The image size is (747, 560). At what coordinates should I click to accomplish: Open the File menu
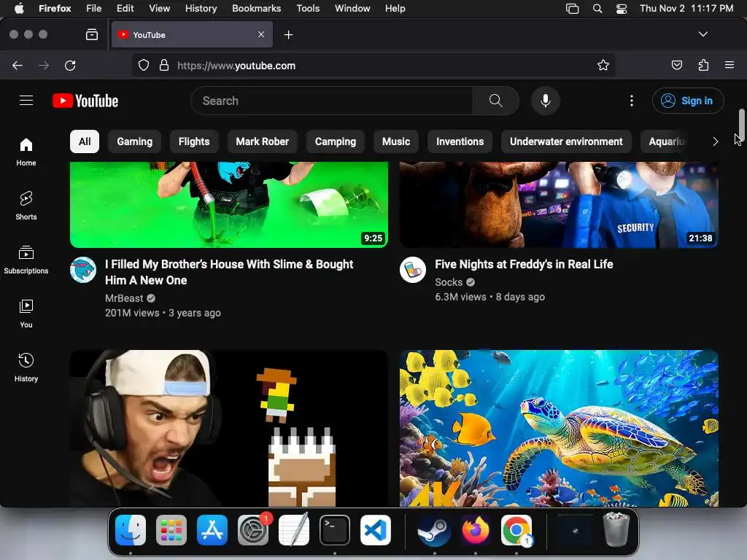pos(93,9)
